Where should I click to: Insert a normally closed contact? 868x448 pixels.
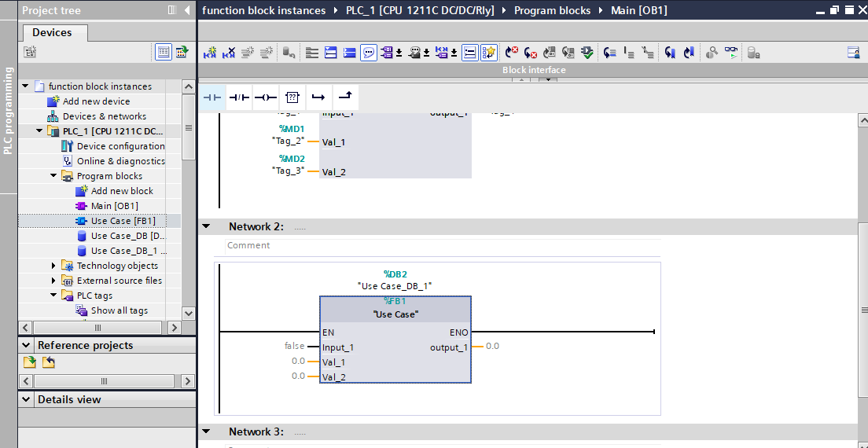tap(239, 97)
